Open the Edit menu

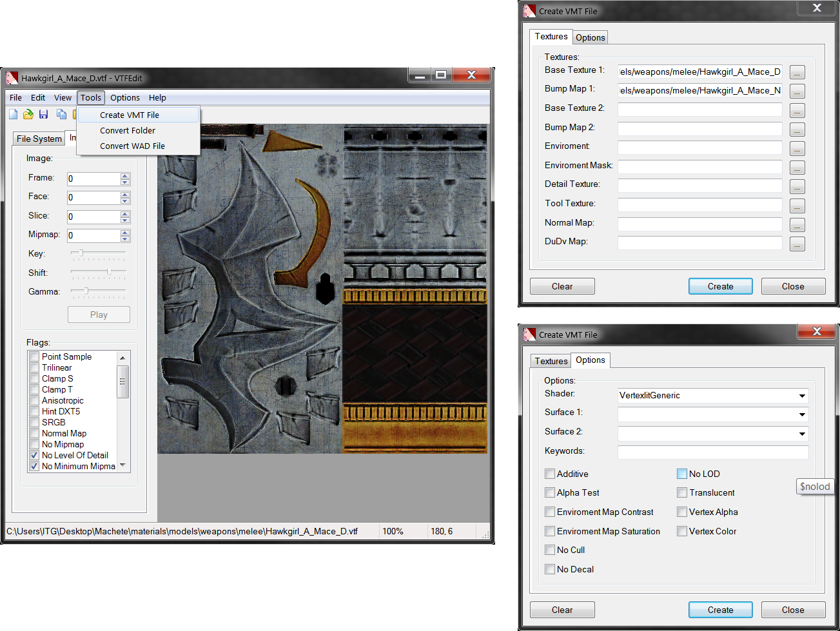38,97
